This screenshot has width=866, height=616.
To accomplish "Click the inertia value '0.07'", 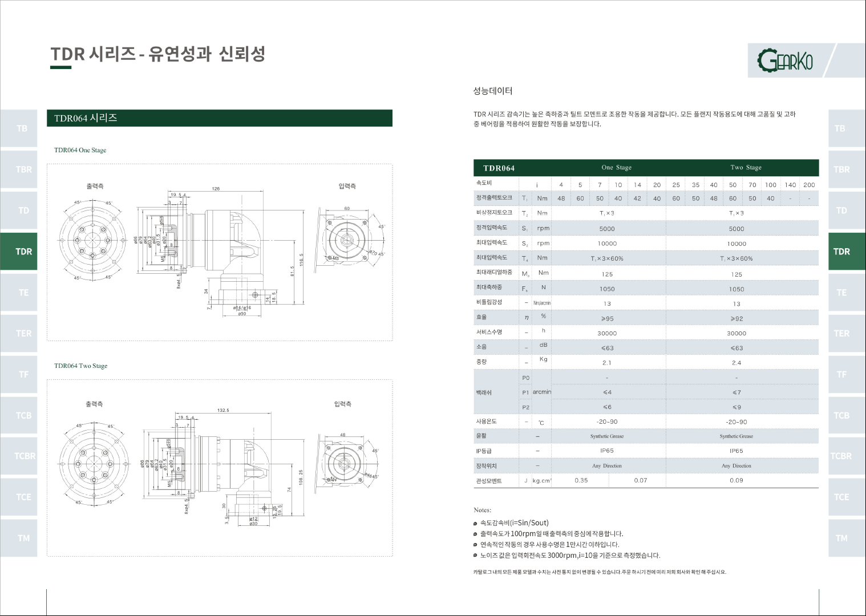I will (x=641, y=480).
